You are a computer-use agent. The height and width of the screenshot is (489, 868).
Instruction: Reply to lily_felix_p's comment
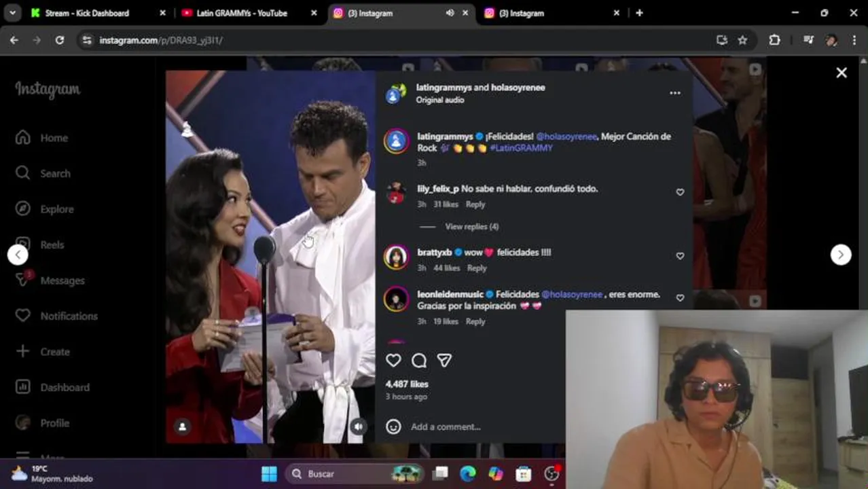[475, 204]
